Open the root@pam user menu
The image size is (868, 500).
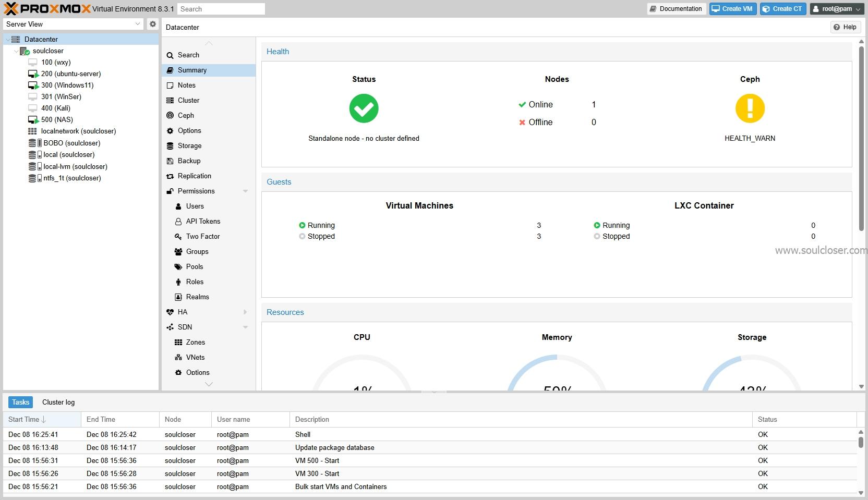click(x=837, y=9)
